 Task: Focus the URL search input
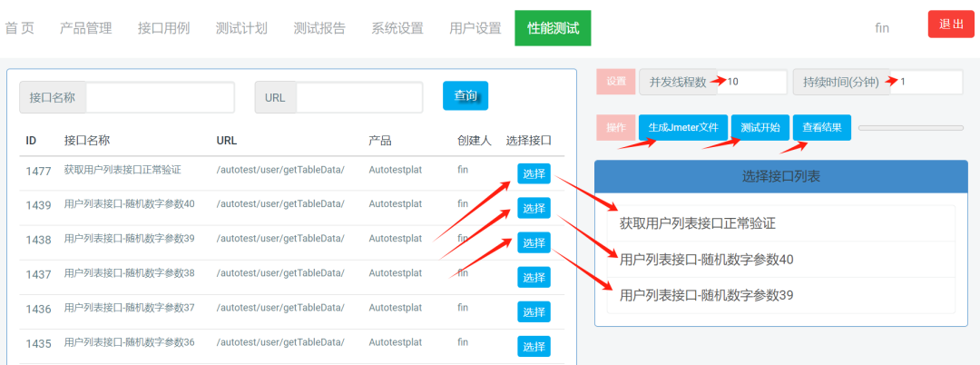359,97
